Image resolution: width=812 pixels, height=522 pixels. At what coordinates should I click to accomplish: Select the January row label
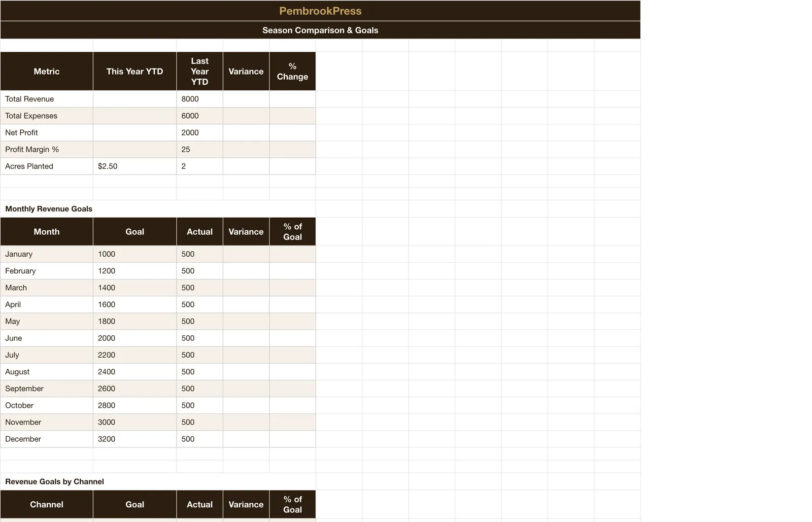[x=47, y=254]
